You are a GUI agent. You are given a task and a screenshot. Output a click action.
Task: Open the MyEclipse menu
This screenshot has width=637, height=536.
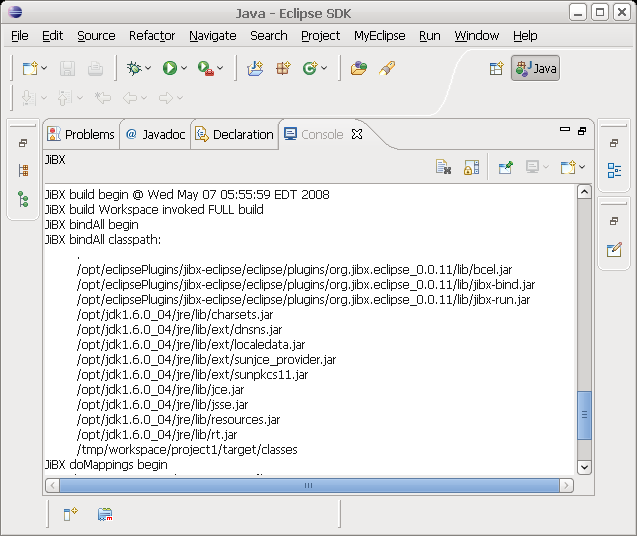pyautogui.click(x=379, y=36)
